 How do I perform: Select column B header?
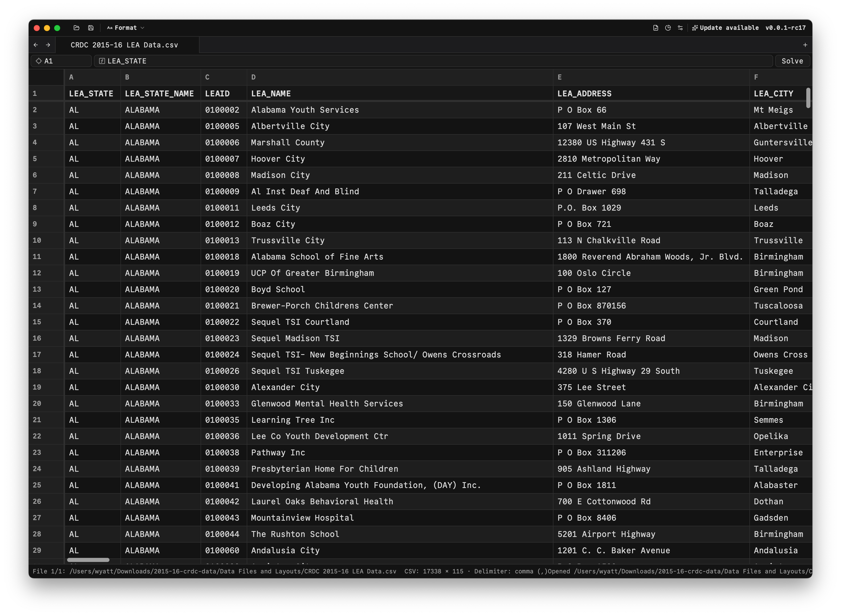160,77
